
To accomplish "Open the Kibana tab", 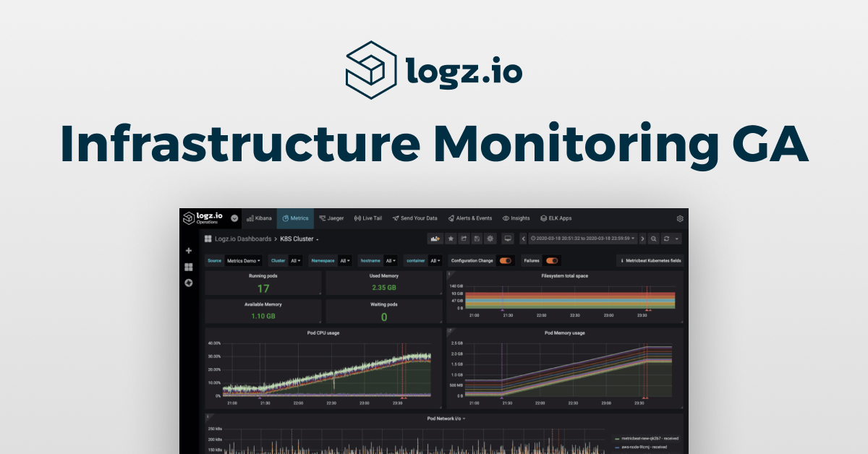I will pos(259,218).
